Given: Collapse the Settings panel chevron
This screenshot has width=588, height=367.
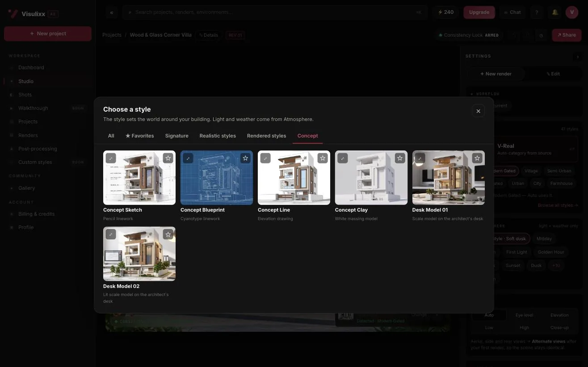Looking at the screenshot, I should click(x=578, y=57).
